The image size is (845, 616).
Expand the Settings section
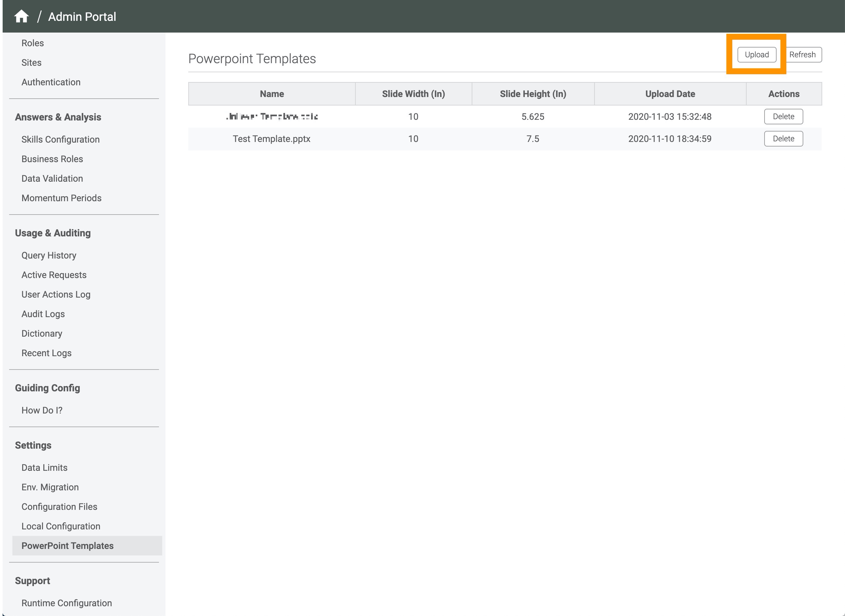[x=34, y=445]
